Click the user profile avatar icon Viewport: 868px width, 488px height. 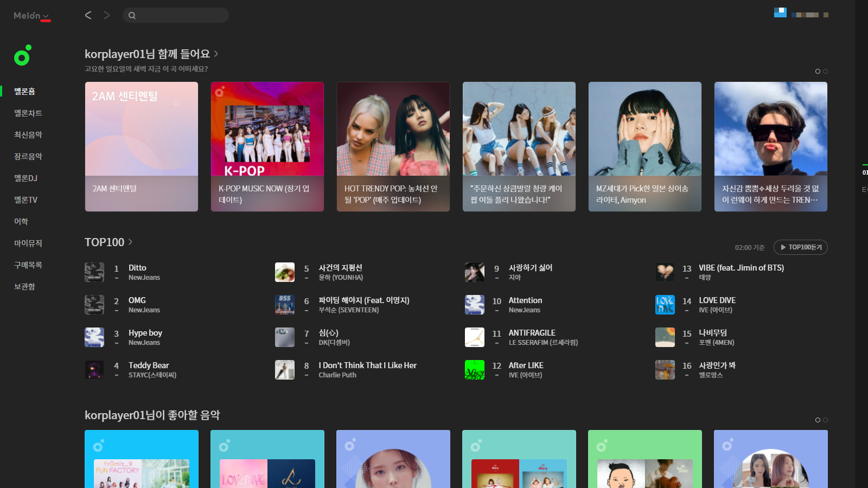point(780,12)
